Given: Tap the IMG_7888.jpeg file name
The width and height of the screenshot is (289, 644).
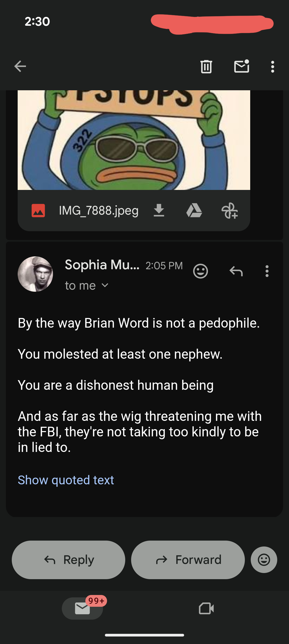Looking at the screenshot, I should tap(98, 210).
